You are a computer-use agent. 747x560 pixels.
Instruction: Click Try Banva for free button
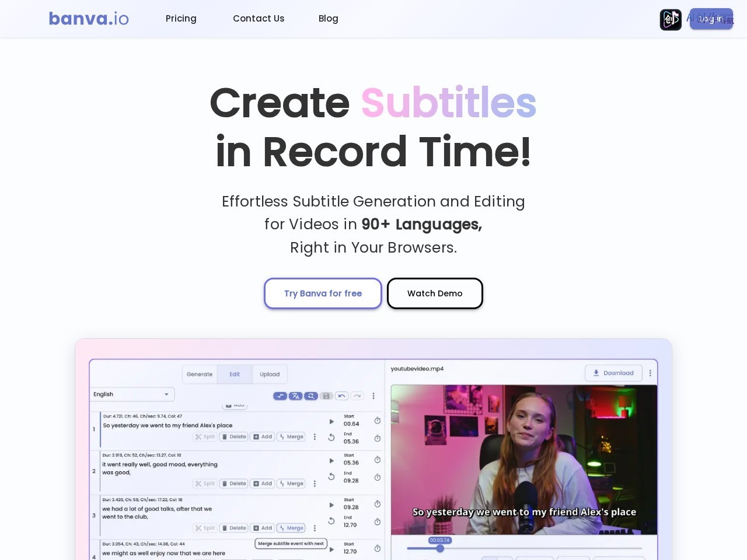pyautogui.click(x=323, y=293)
